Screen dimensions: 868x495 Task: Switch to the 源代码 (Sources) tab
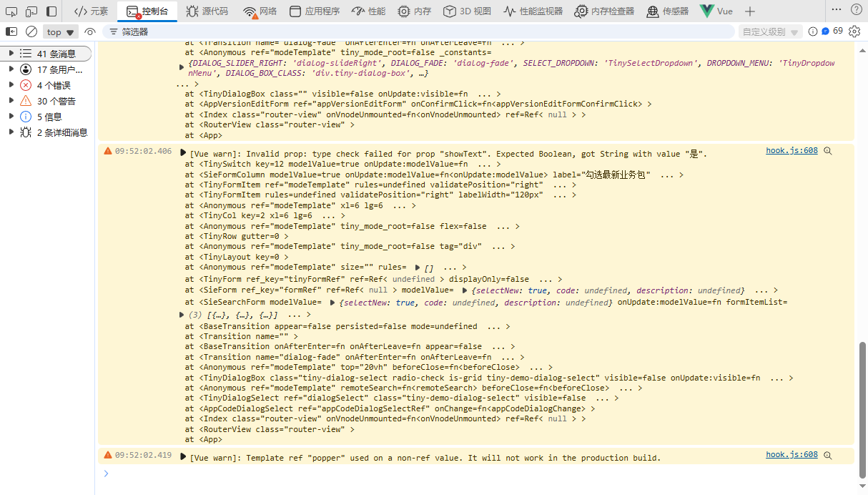pyautogui.click(x=207, y=11)
